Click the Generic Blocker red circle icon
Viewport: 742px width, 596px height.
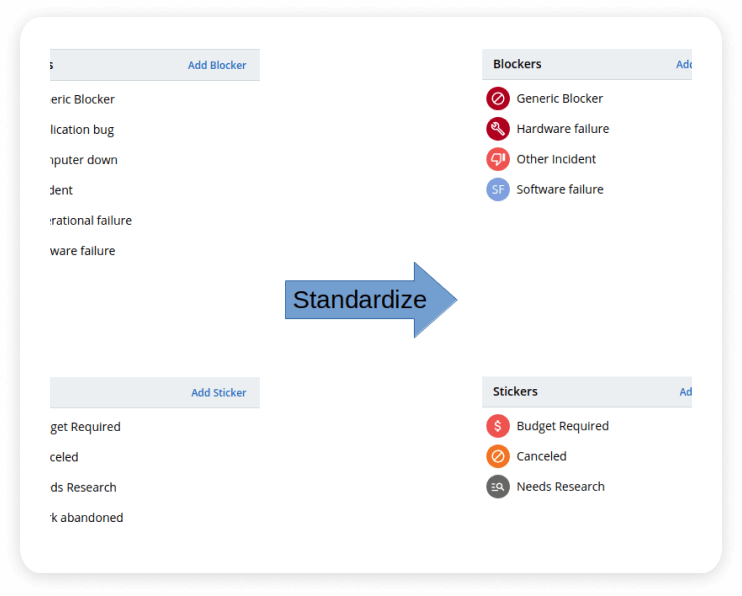(497, 98)
